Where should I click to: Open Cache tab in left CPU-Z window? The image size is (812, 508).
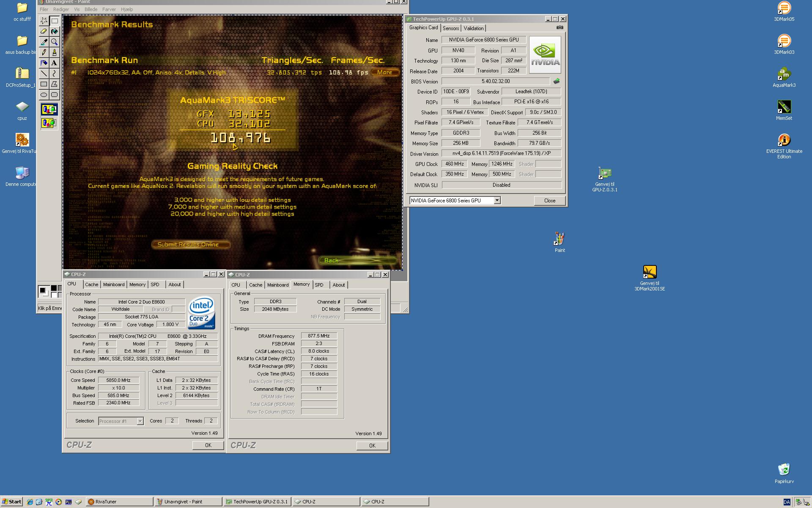[92, 284]
